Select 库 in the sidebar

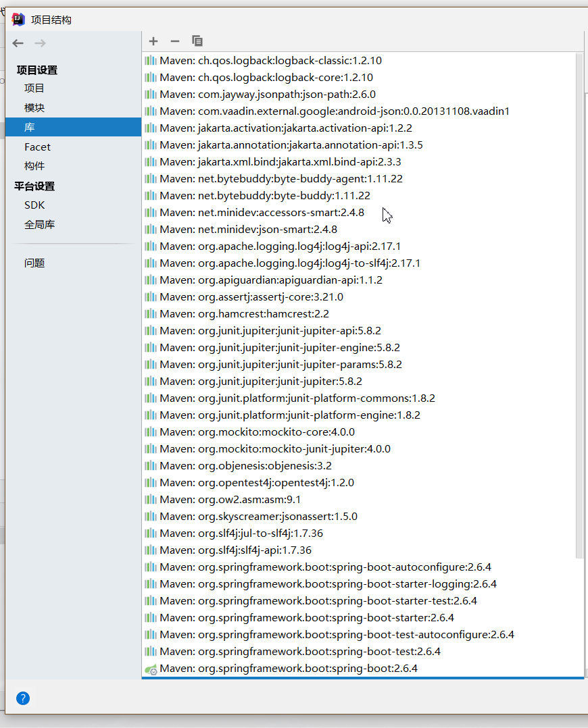(x=74, y=127)
